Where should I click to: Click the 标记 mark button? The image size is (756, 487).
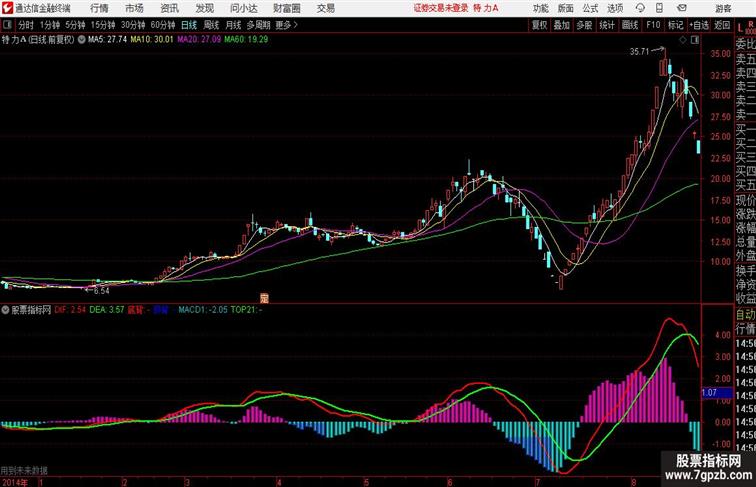pyautogui.click(x=675, y=25)
